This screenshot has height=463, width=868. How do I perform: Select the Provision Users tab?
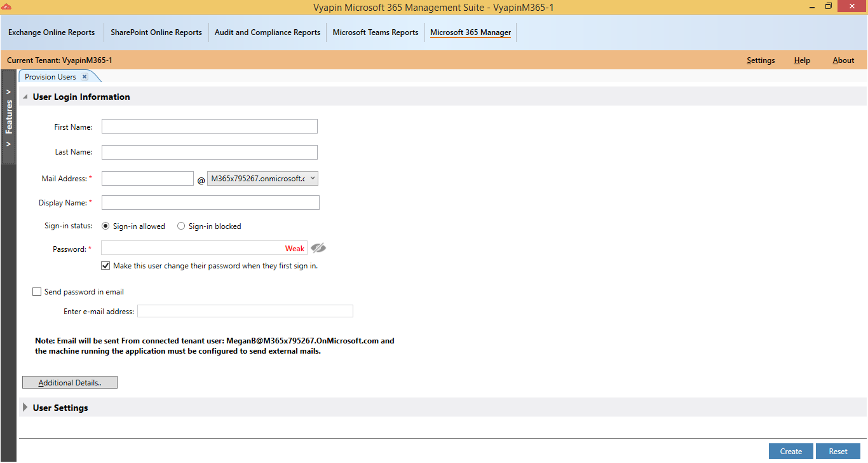click(x=51, y=77)
